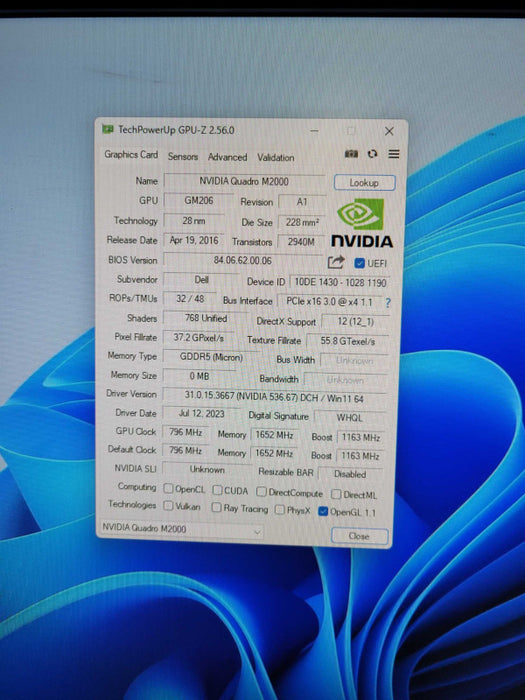Open the GPU-Z hamburger menu

tap(394, 154)
